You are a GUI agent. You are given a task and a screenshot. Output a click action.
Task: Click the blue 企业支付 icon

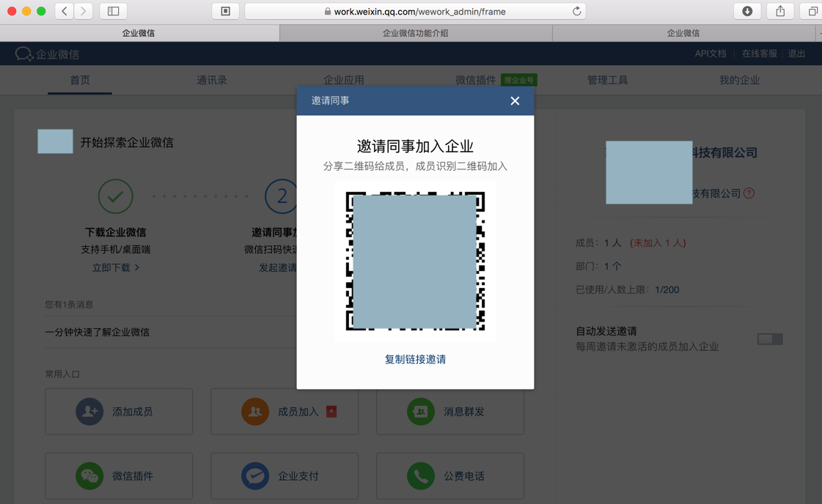[255, 476]
